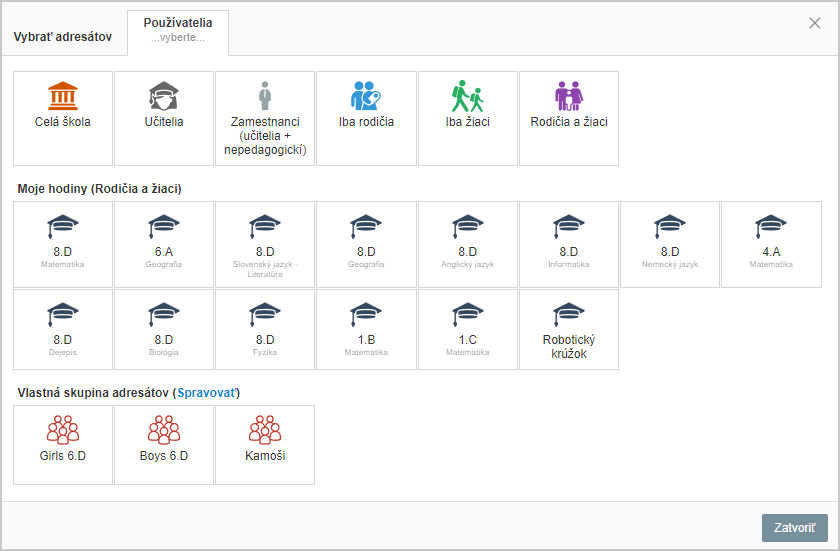This screenshot has width=840, height=551.
Task: Choose the Učitelia recipient group
Action: 164,118
